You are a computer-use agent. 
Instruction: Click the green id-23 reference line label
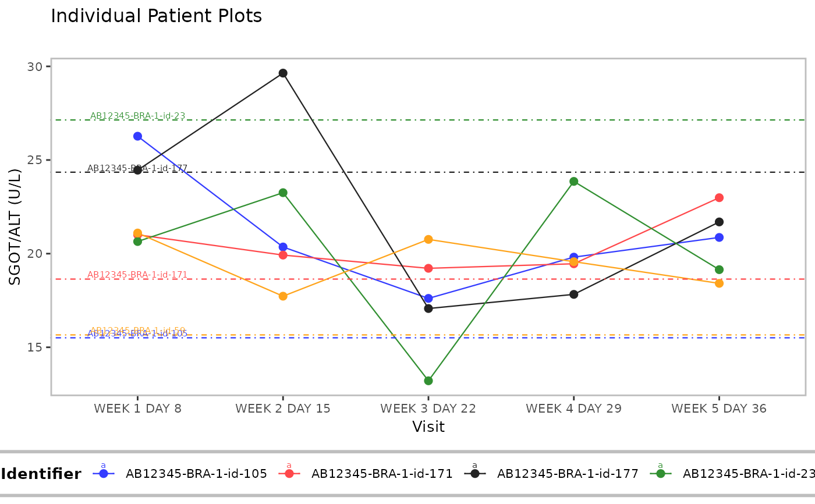(138, 116)
